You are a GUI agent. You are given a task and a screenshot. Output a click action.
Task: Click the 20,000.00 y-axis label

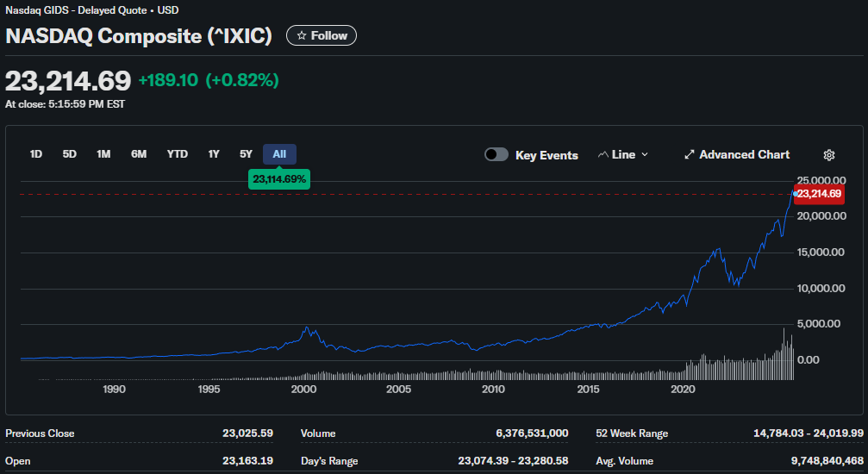pyautogui.click(x=821, y=216)
